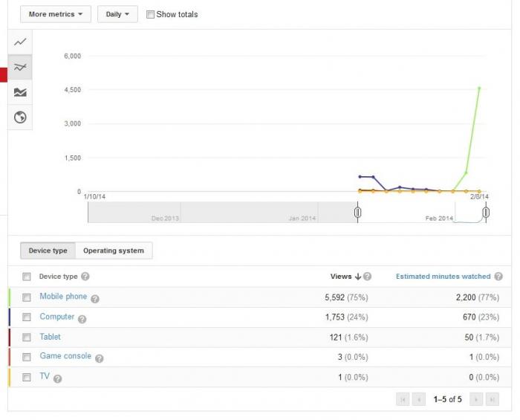Check the Mobile phone row checkbox
Image resolution: width=520 pixels, height=420 pixels.
pyautogui.click(x=27, y=297)
